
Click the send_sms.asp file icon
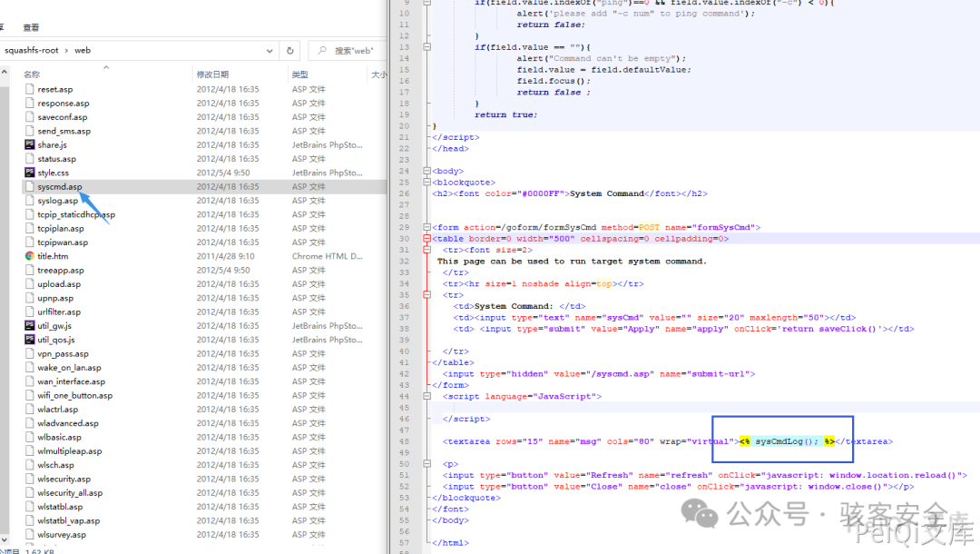[29, 131]
